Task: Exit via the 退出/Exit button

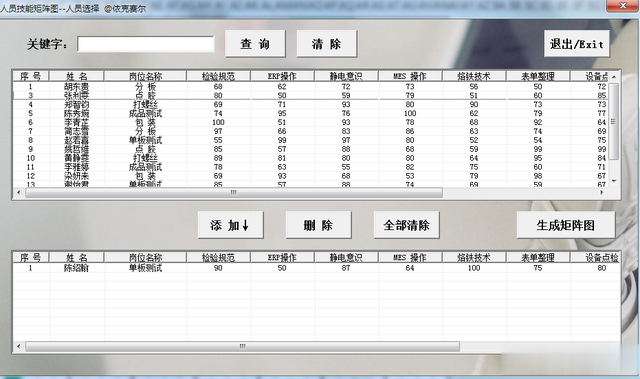Action: 577,44
